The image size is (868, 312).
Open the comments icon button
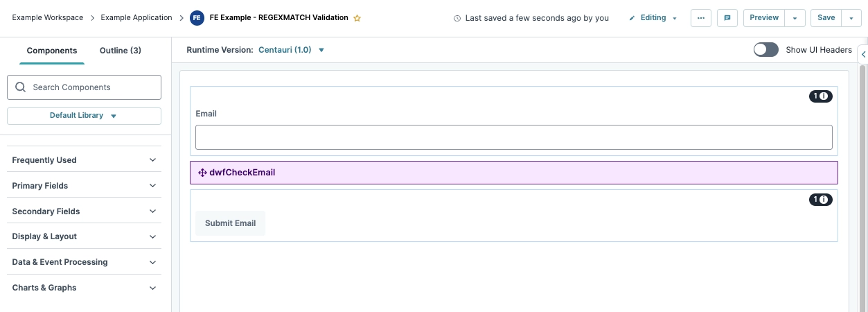click(727, 18)
